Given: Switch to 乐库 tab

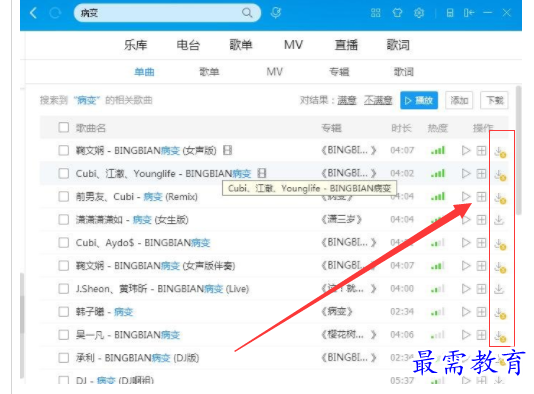Looking at the screenshot, I should coord(136,45).
